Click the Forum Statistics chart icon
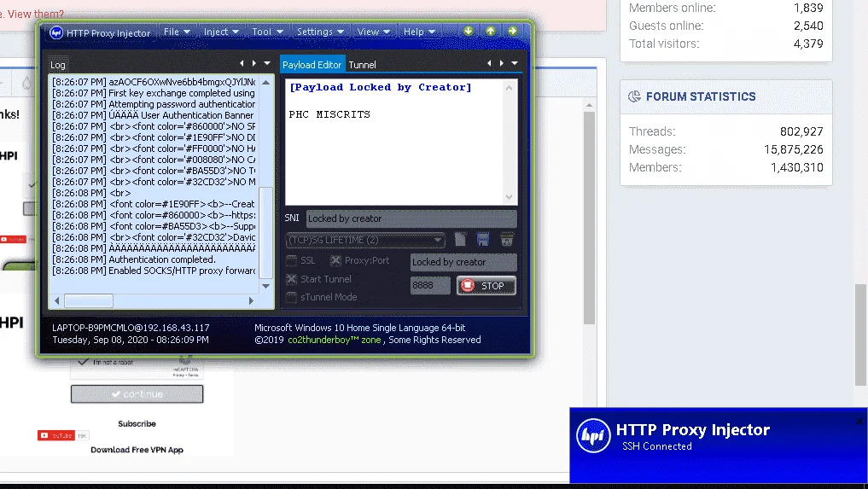This screenshot has width=868, height=489. tap(634, 96)
